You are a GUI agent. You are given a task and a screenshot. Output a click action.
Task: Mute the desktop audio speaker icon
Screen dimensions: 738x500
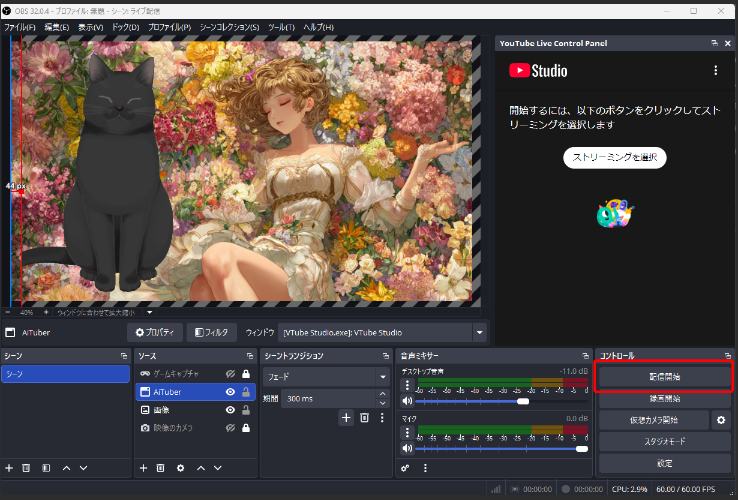pos(406,401)
